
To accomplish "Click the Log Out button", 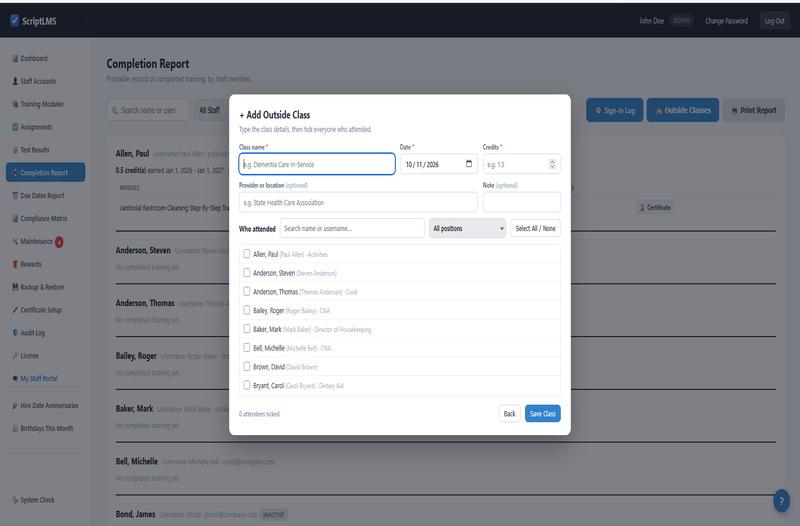I will (774, 21).
